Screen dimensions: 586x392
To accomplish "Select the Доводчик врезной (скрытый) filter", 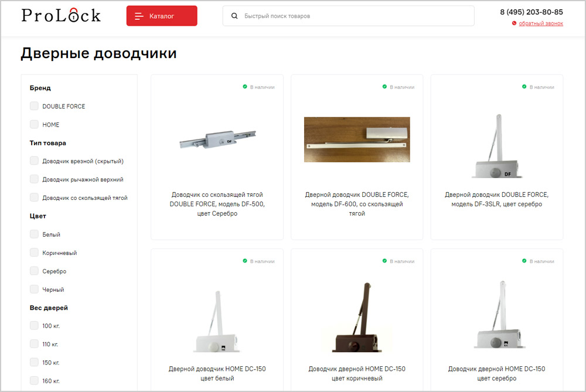I will point(35,161).
